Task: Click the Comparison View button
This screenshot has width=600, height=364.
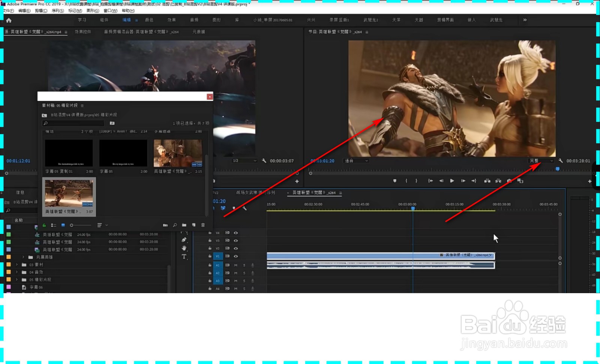Action: tap(520, 181)
